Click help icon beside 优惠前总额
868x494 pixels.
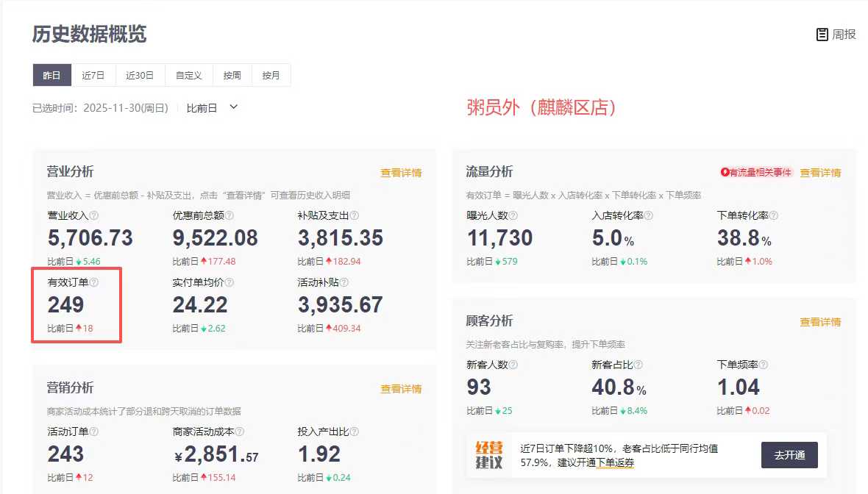click(x=230, y=216)
